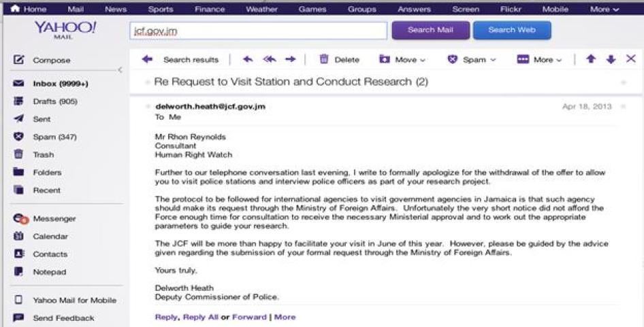Screen dimensions: 644x327
Task: Open the Finance tab in top navigation
Action: pos(209,10)
